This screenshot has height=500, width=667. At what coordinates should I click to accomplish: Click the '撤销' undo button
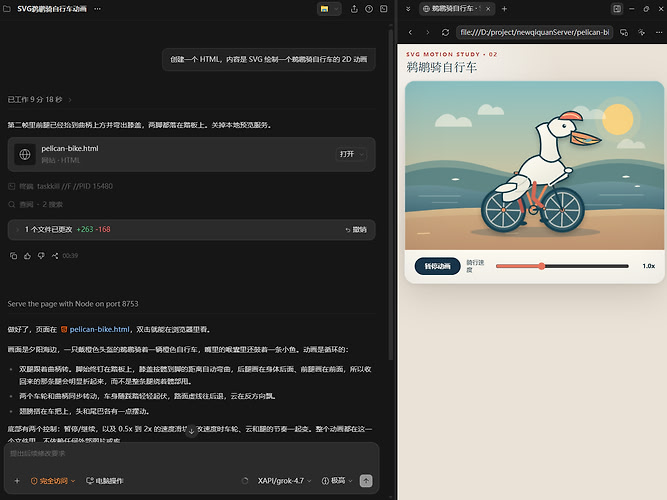point(356,230)
